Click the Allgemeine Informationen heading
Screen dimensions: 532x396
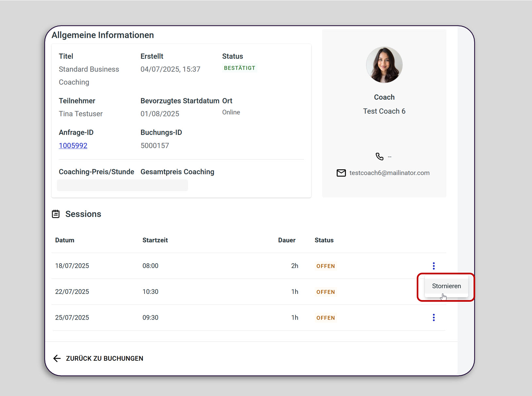pyautogui.click(x=103, y=35)
